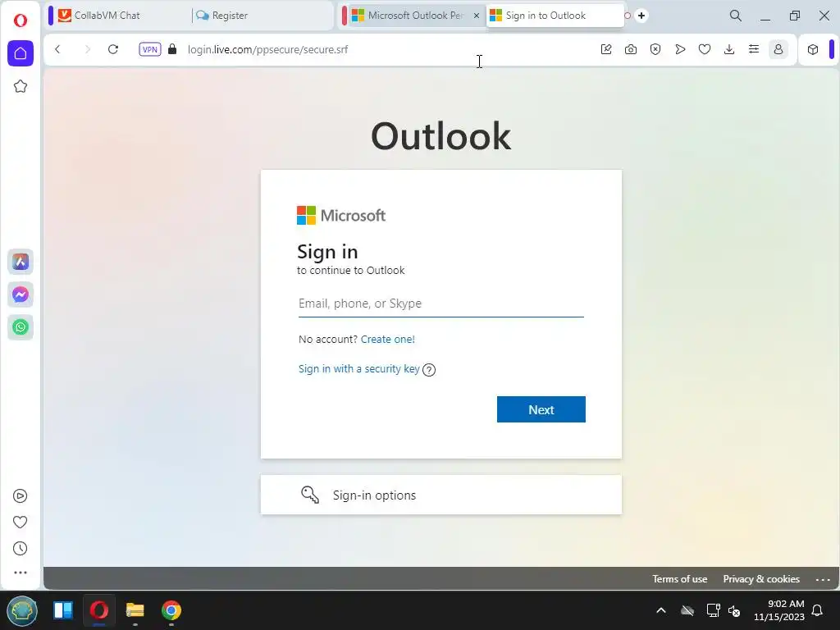Close Microsoft Outlook tab
Screen dimensions: 840x630
coord(477,16)
